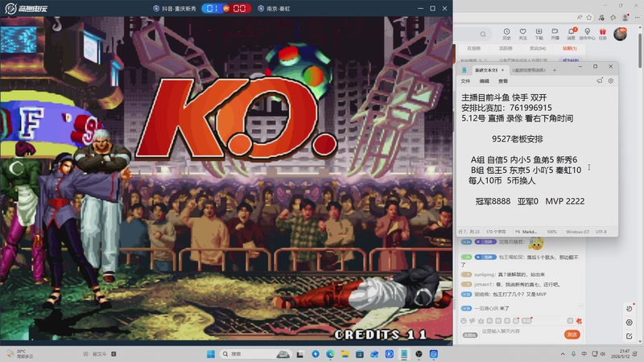Click the browser page vertical scrollbar
Viewport: 644px width, 362px height.
640,185
